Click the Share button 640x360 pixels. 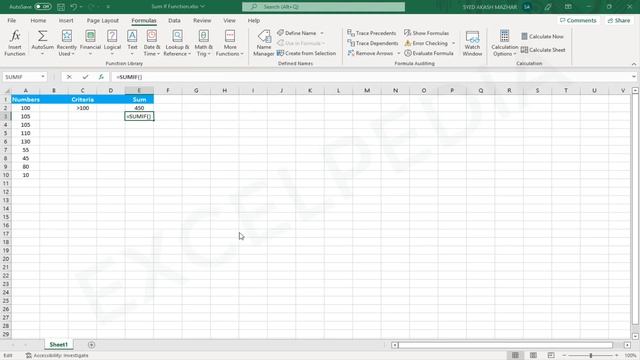[x=619, y=20]
